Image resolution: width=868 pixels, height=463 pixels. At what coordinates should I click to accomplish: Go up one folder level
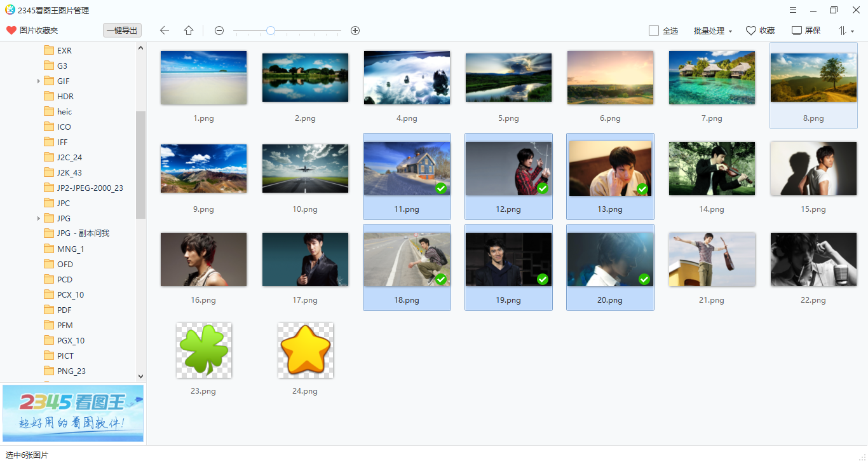point(189,31)
